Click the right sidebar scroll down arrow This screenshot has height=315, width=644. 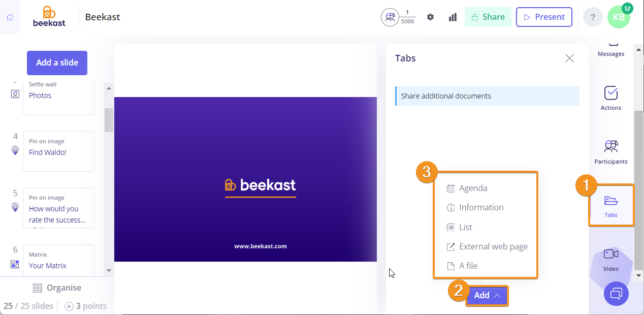point(639,275)
